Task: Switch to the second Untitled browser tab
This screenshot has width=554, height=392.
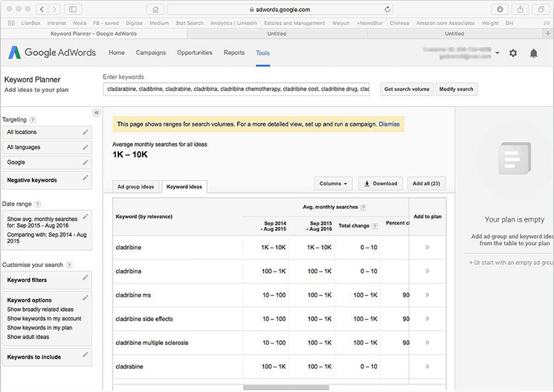Action: coord(454,33)
